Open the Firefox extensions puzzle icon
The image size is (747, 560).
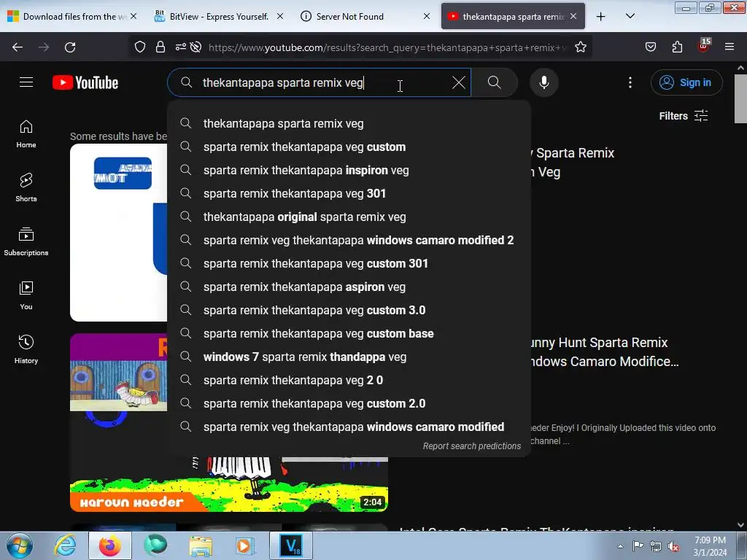tap(677, 47)
